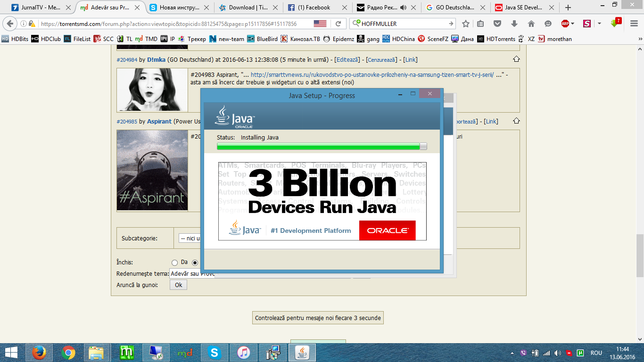
Task: Click the smiley face toolbar icon
Action: pyautogui.click(x=548, y=24)
